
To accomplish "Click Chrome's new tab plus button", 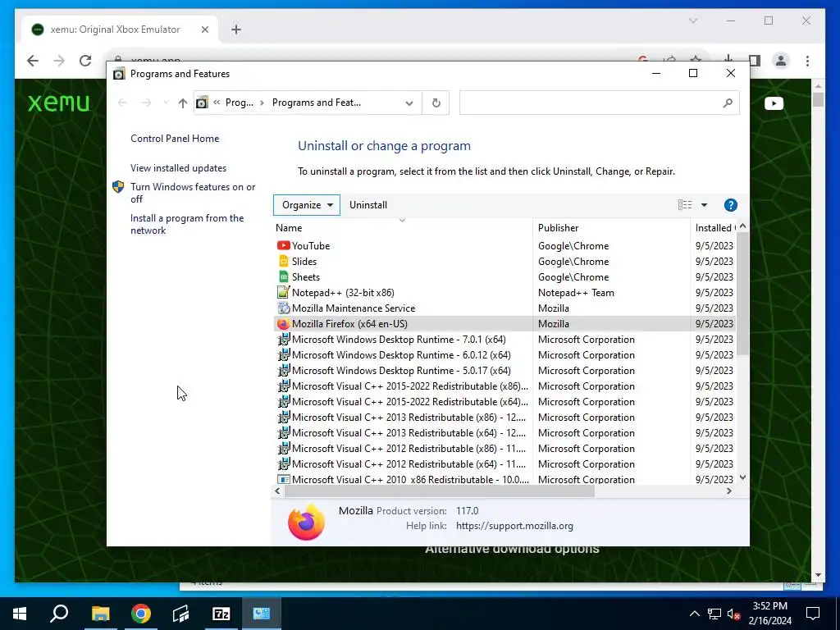I will (236, 30).
